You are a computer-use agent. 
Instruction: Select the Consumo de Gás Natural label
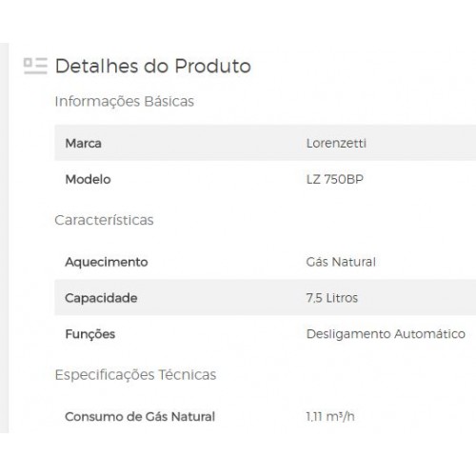click(140, 417)
